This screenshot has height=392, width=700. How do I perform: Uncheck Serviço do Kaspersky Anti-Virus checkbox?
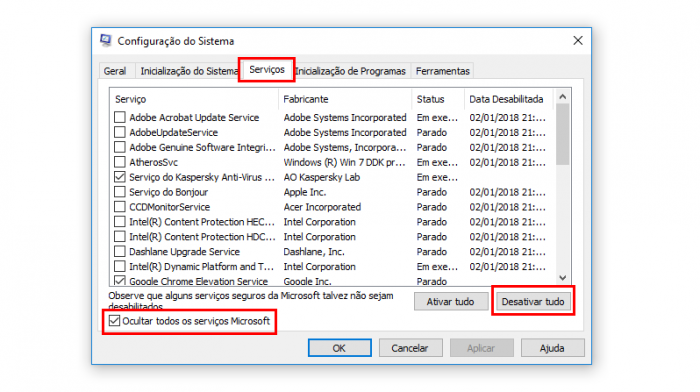point(120,177)
